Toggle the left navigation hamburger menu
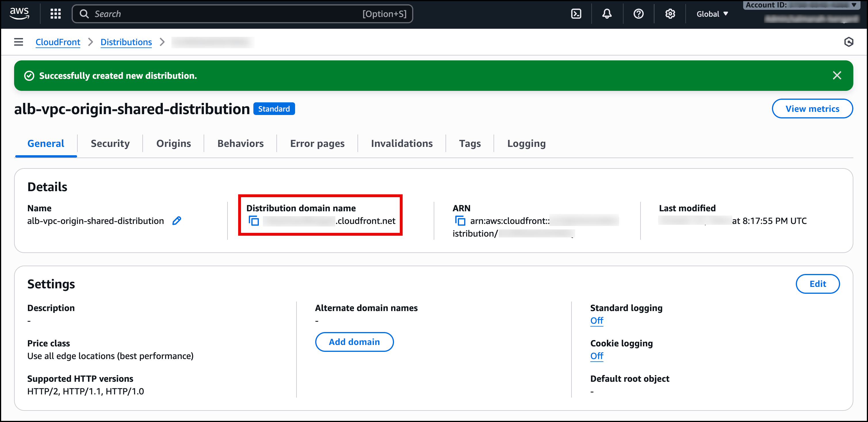 click(18, 42)
